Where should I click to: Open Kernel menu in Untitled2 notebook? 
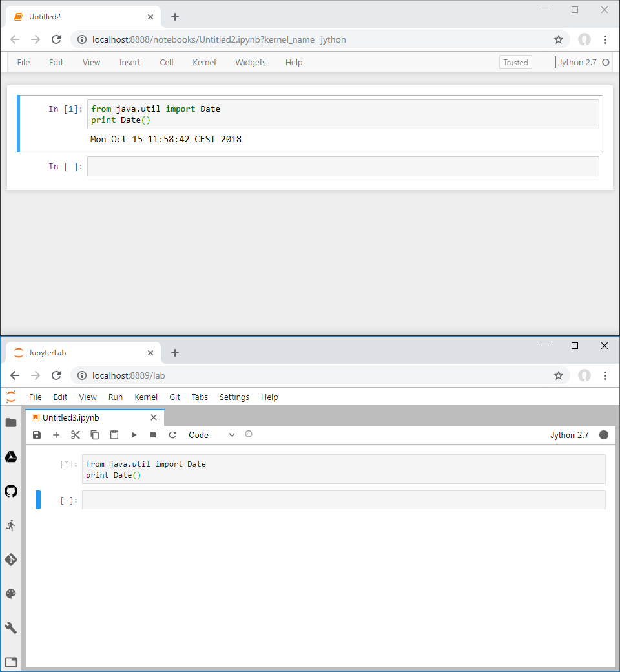point(204,63)
